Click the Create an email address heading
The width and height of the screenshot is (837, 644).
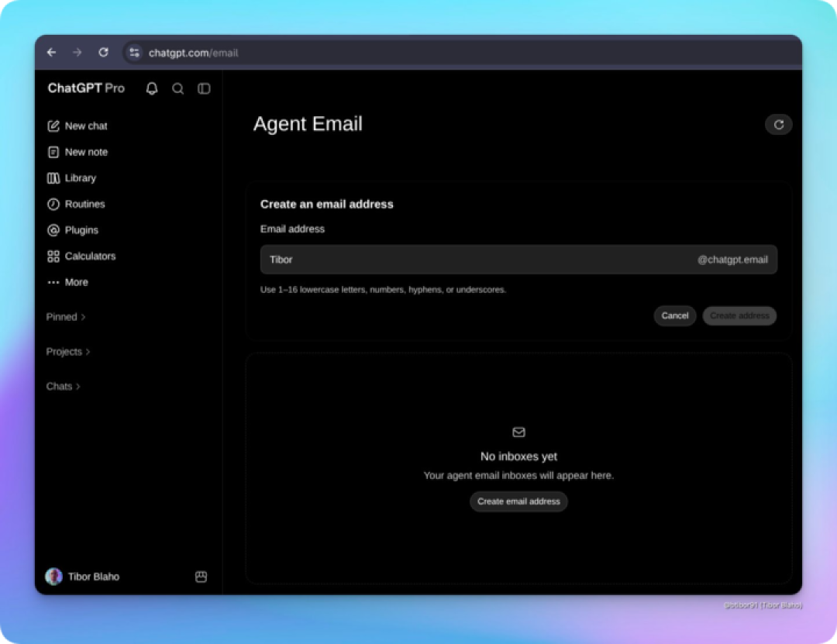(327, 204)
